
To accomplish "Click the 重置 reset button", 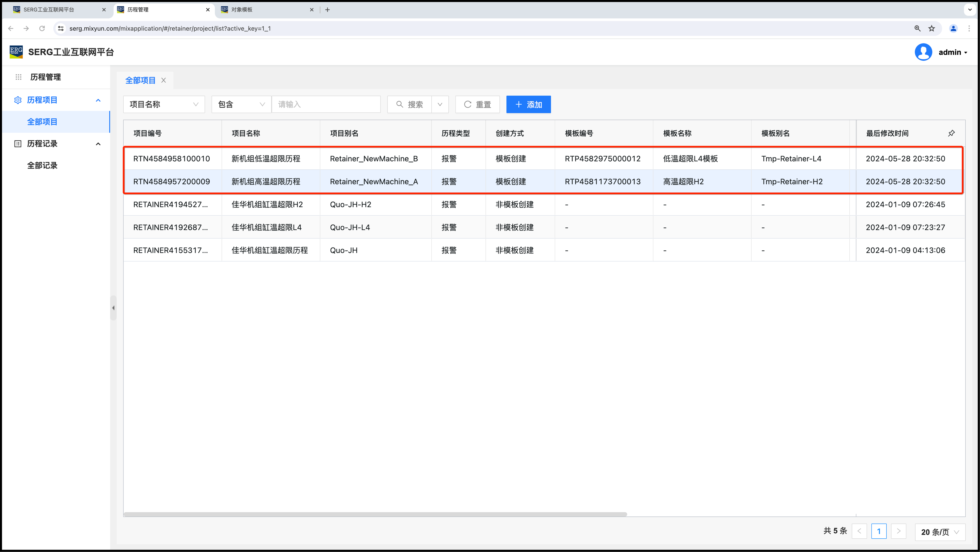I will (x=477, y=104).
